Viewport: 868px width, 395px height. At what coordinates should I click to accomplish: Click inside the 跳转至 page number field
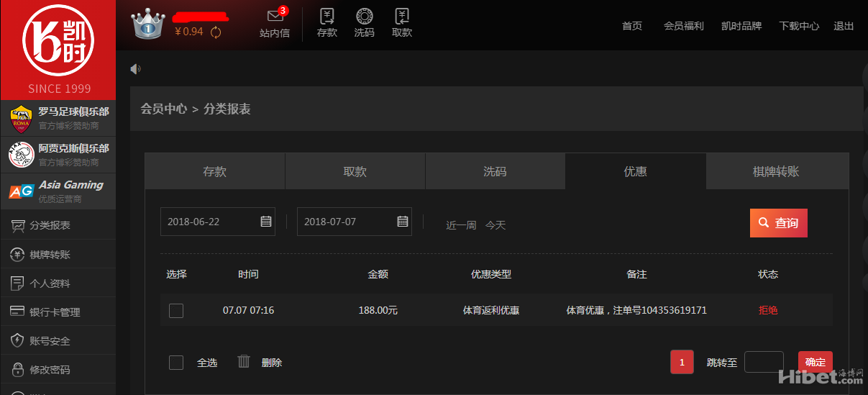(763, 362)
